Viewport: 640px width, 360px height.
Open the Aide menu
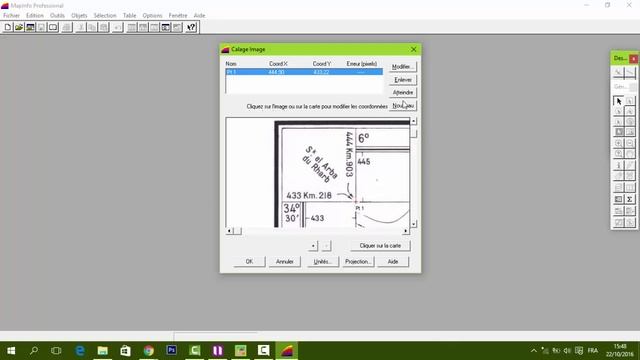pyautogui.click(x=199, y=16)
